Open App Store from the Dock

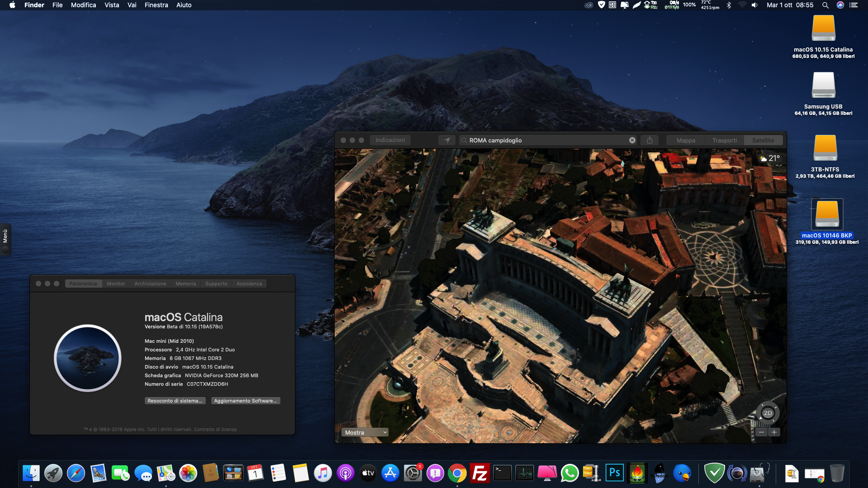pos(390,473)
